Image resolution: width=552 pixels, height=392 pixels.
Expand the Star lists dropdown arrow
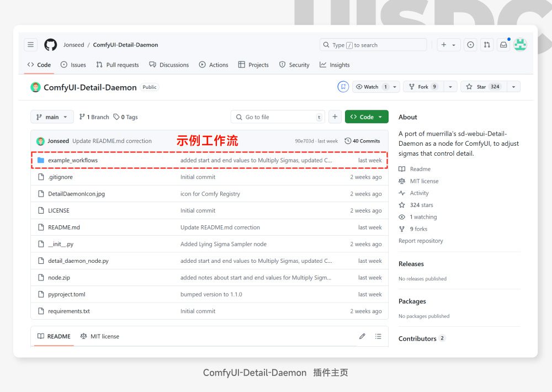click(513, 87)
